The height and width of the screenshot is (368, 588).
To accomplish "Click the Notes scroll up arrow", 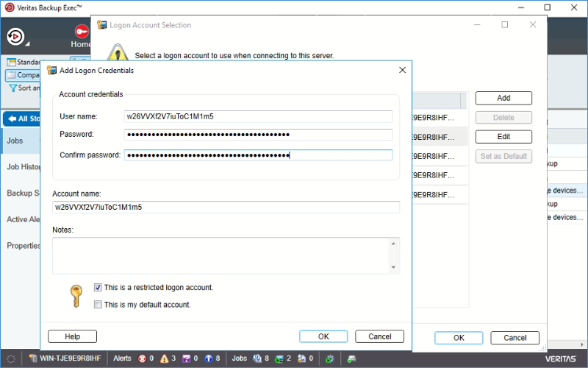I will (393, 244).
